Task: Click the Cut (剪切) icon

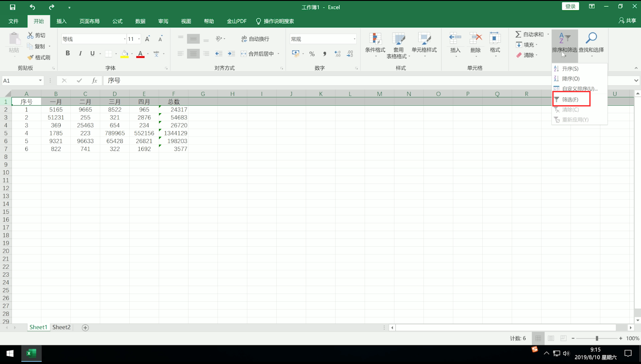Action: coord(30,35)
